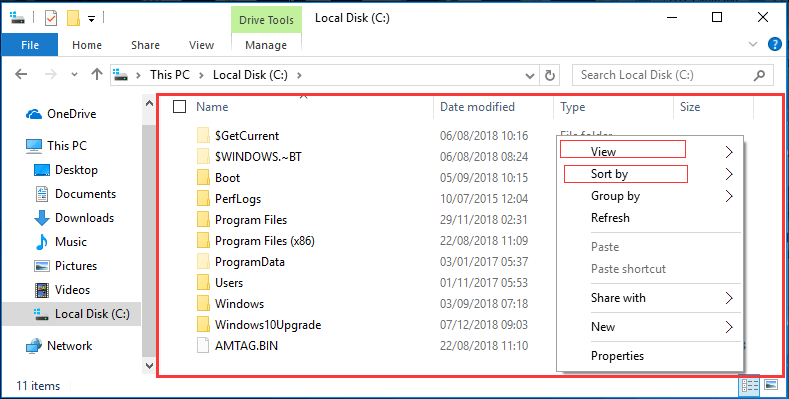Switch to Details view in status bar
Image resolution: width=789 pixels, height=399 pixels.
point(750,386)
